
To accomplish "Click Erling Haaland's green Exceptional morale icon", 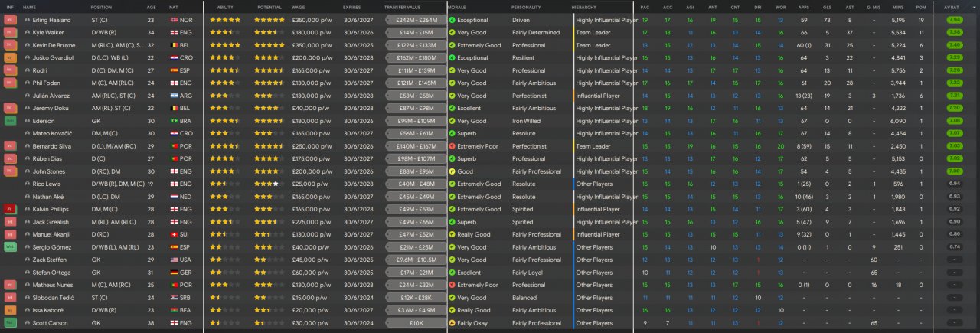I will (452, 20).
